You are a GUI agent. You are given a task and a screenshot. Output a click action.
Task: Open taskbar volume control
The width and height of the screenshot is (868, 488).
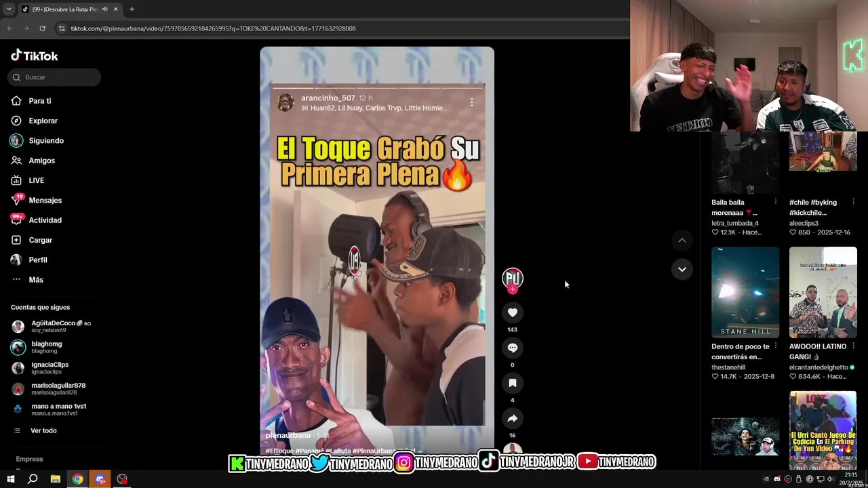pos(829,479)
